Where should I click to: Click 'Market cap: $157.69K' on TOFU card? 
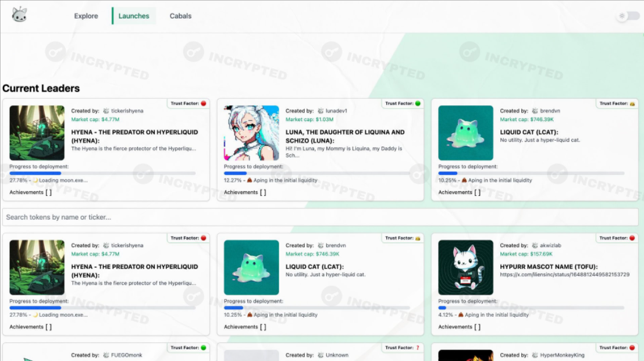coord(526,254)
